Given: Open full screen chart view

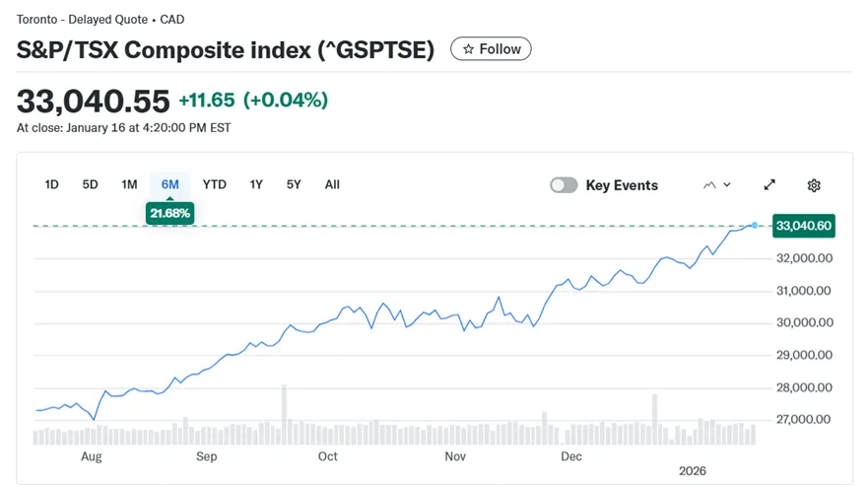Looking at the screenshot, I should pos(769,184).
